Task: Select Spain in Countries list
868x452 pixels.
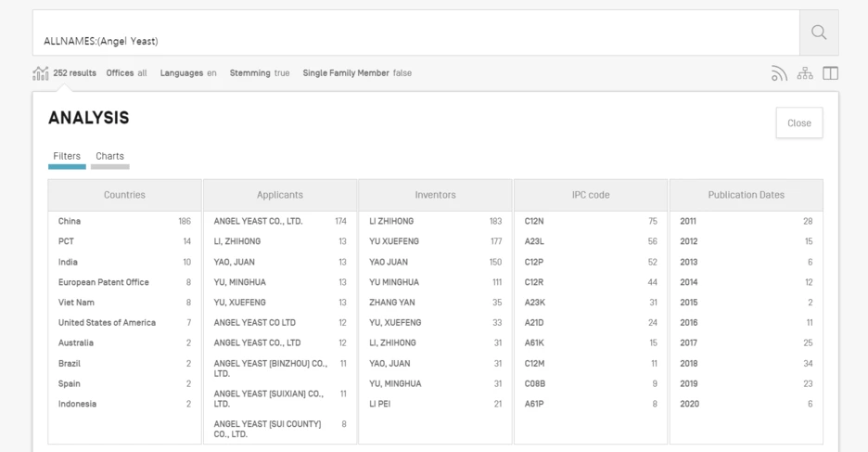Action: 124,383
